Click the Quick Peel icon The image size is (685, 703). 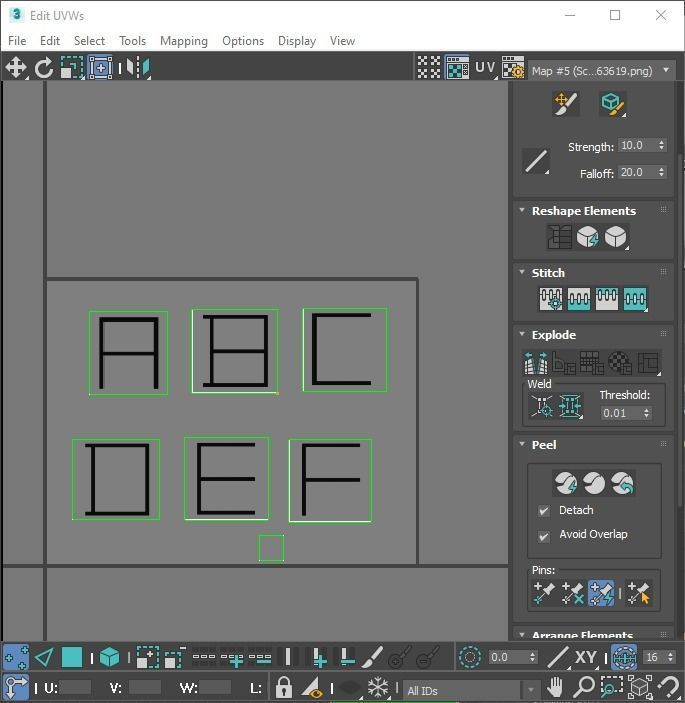point(565,483)
